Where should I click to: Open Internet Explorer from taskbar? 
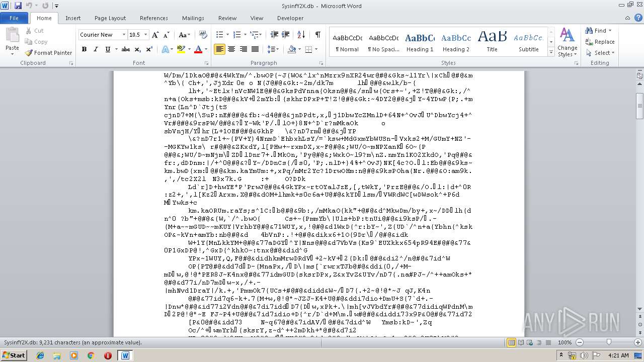[40, 355]
